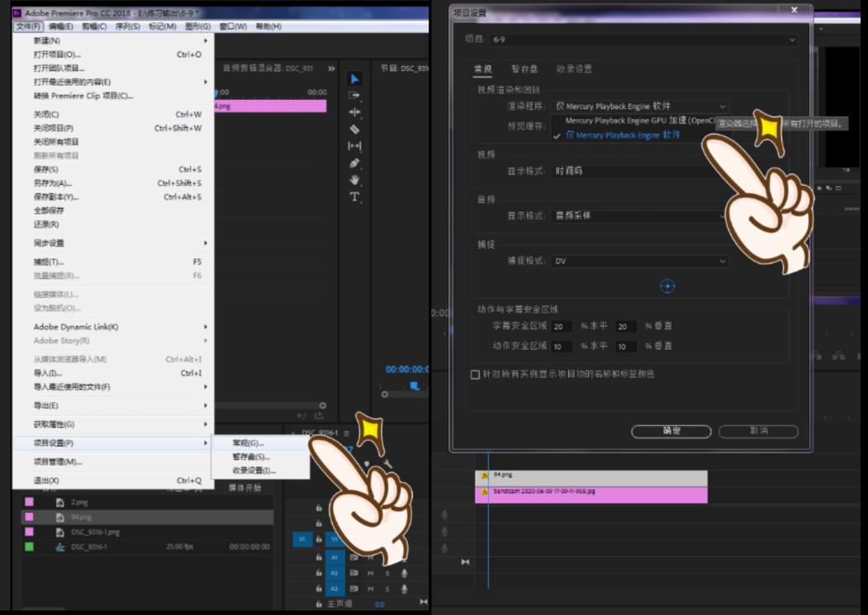Click the 取消 button
Screen dimensions: 868x615
click(x=758, y=431)
